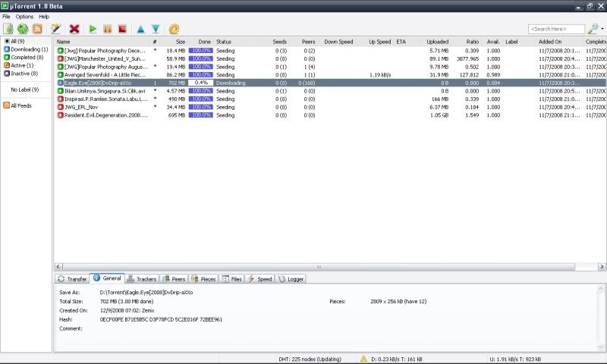Image resolution: width=607 pixels, height=364 pixels.
Task: Click status icon of Resident.Evil.Degeneration torrent
Action: tap(61, 115)
